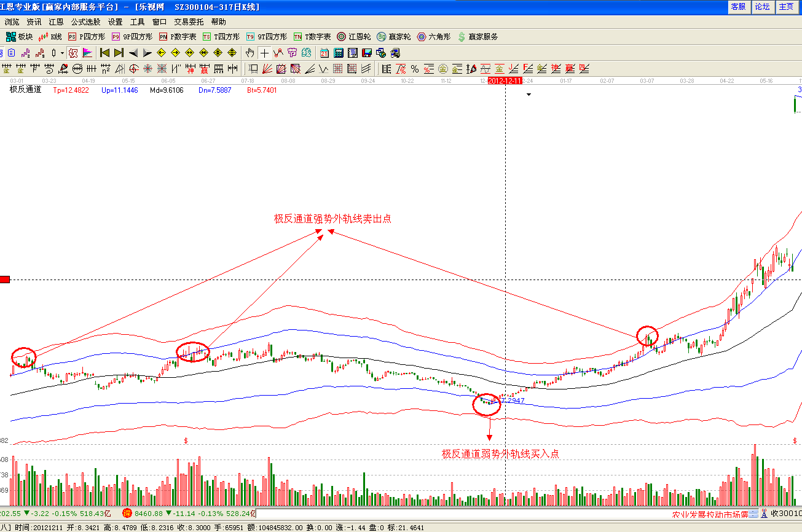Click the 论坛 forum button
The image size is (802, 532).
click(x=762, y=7)
